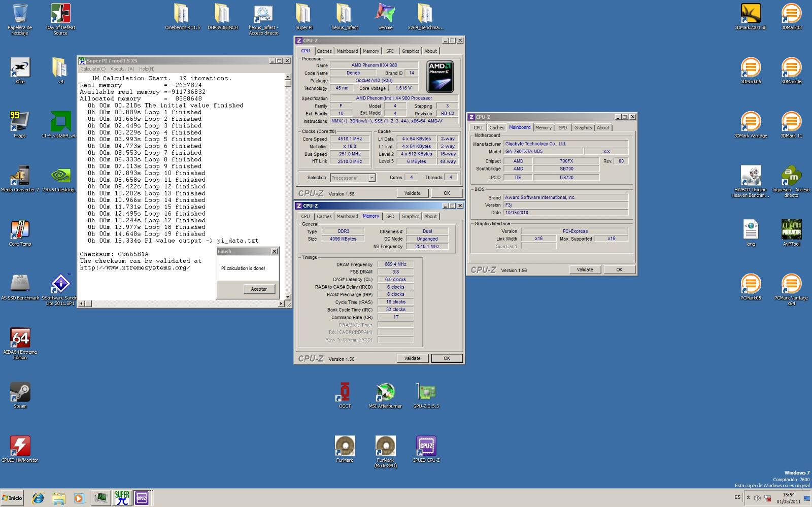This screenshot has width=812, height=507.
Task: Close the Finish dialog with X
Action: (274, 251)
